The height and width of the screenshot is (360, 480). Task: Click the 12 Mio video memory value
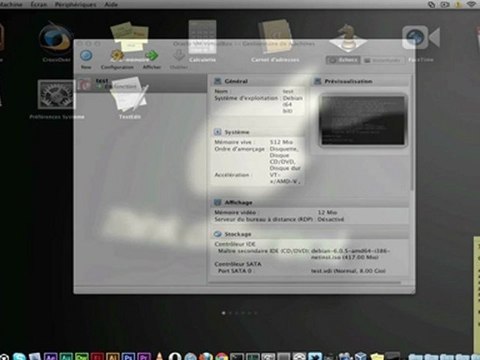pyautogui.click(x=327, y=212)
